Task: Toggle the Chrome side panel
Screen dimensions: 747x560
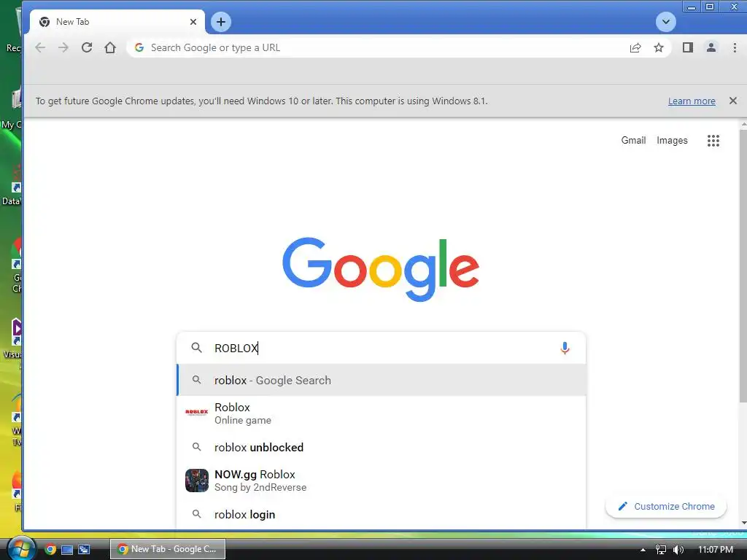Action: (x=687, y=47)
